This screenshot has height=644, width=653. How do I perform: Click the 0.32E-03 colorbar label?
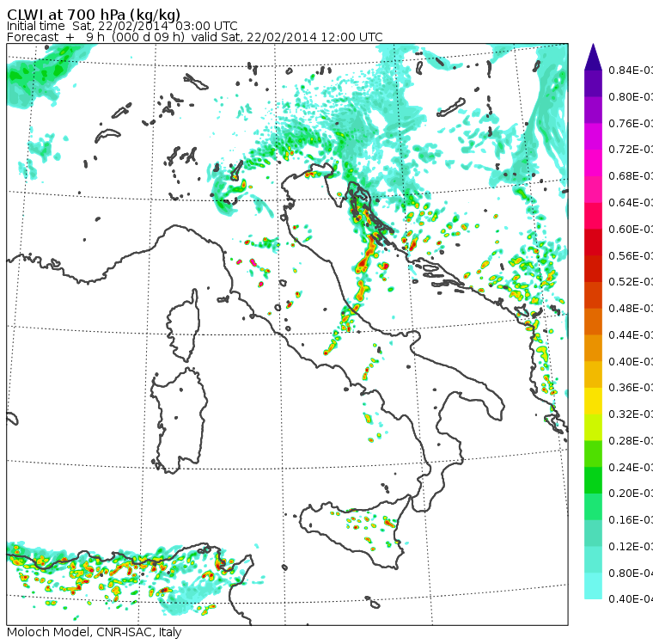631,414
